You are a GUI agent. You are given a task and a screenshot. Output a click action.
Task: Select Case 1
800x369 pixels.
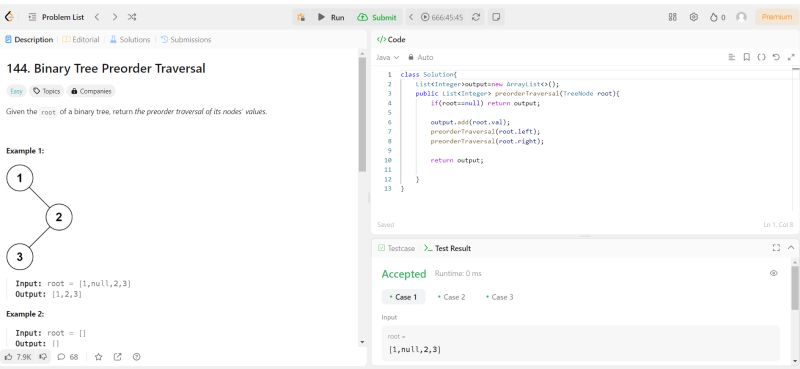[403, 297]
